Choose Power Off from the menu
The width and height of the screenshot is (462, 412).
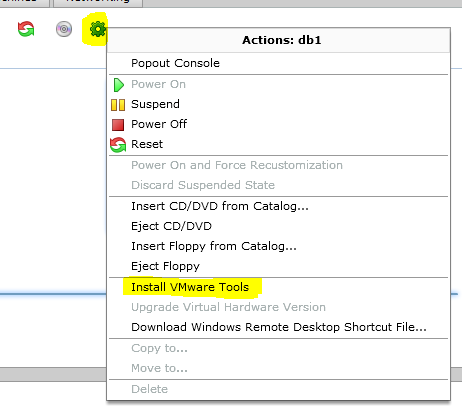pyautogui.click(x=159, y=124)
